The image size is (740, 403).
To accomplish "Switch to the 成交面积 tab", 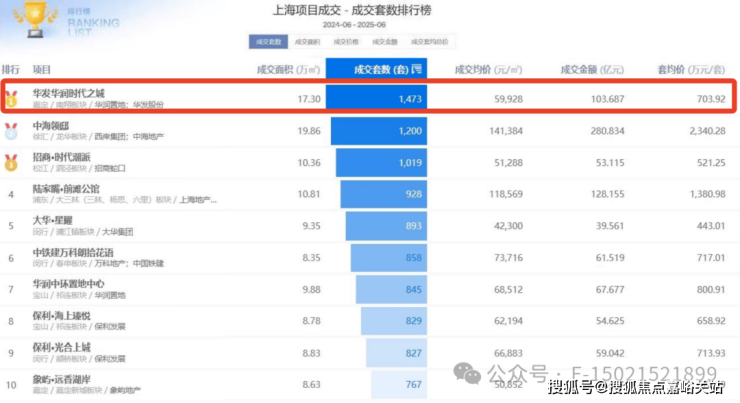I will tap(308, 42).
